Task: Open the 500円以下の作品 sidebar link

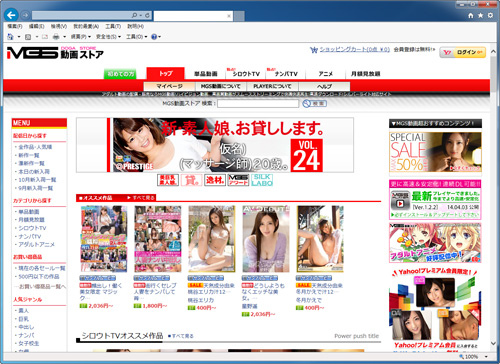Action: (x=39, y=276)
